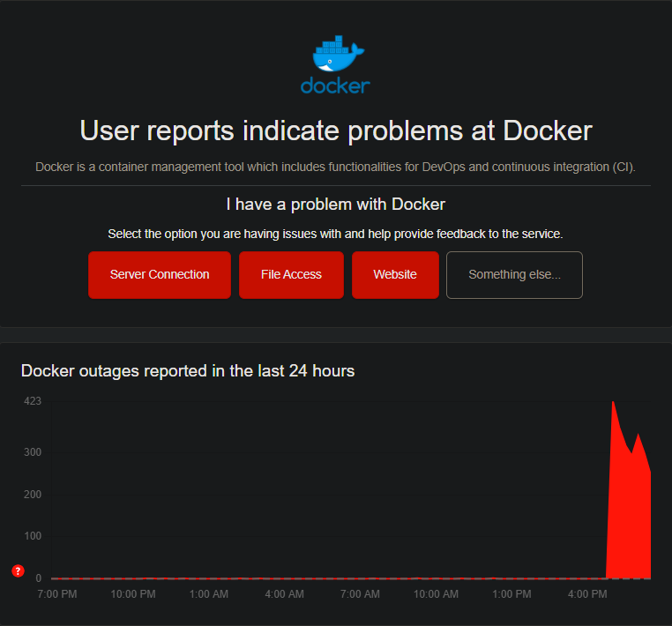Image resolution: width=672 pixels, height=626 pixels.
Task: Click the Docker whale logo
Action: (336, 55)
